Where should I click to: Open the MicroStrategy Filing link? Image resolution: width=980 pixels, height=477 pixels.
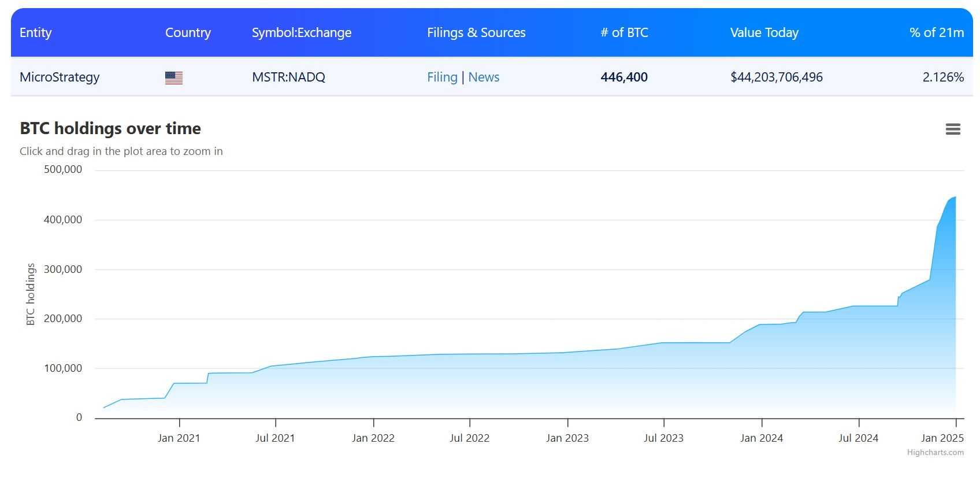pyautogui.click(x=442, y=77)
